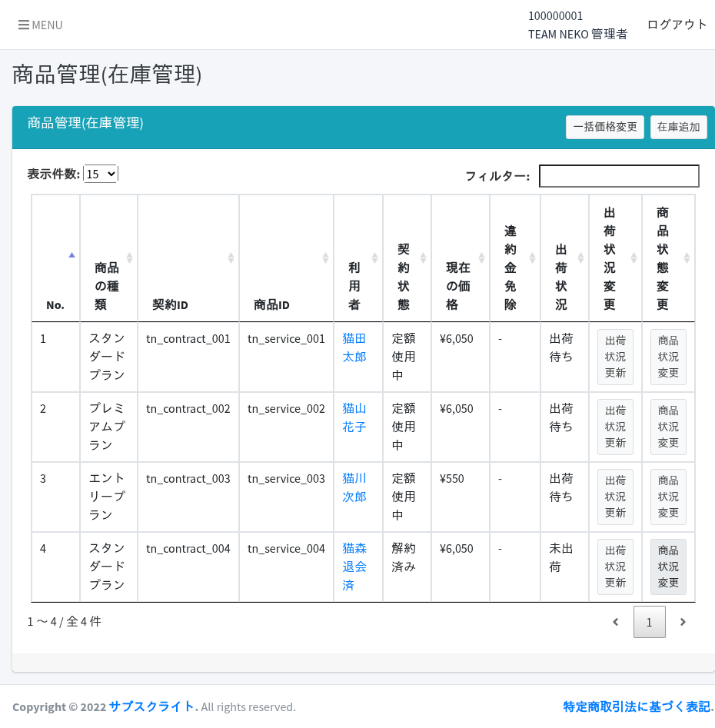Click the sort icon on 商品の種類 column
This screenshot has height=728, width=715.
click(129, 258)
